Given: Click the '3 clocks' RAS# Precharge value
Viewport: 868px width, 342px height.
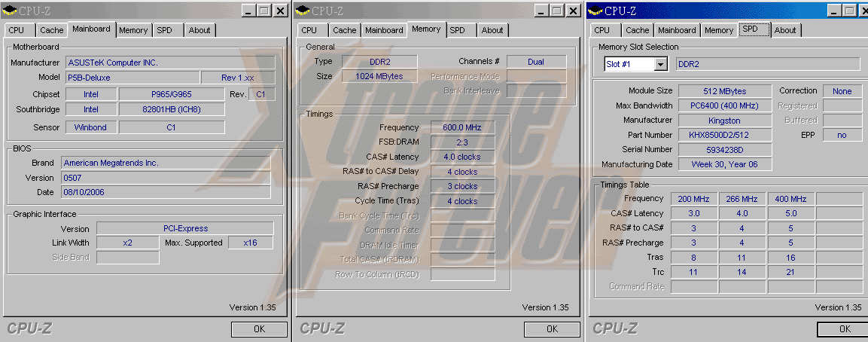Looking at the screenshot, I should point(462,186).
